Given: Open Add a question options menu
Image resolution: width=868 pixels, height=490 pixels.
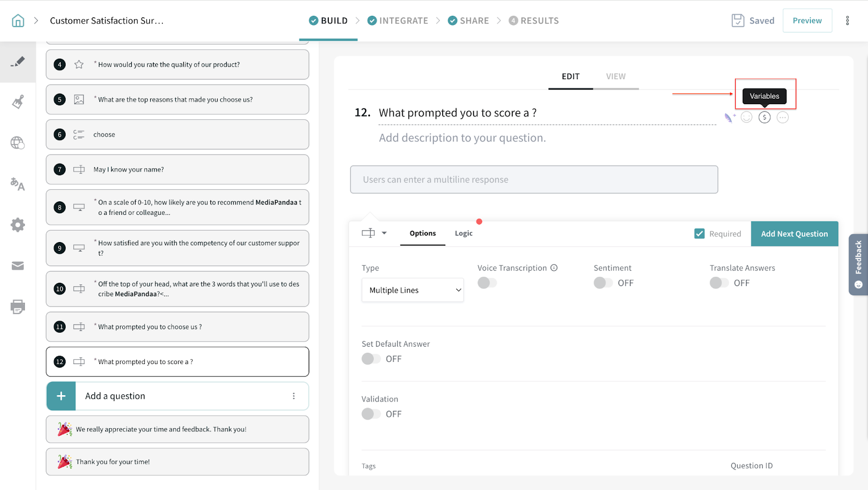Looking at the screenshot, I should pos(293,396).
